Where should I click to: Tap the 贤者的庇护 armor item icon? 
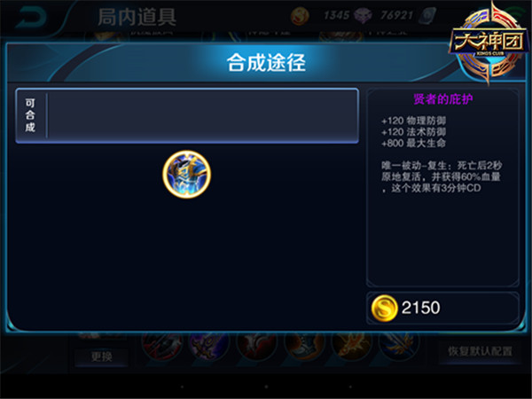point(186,175)
